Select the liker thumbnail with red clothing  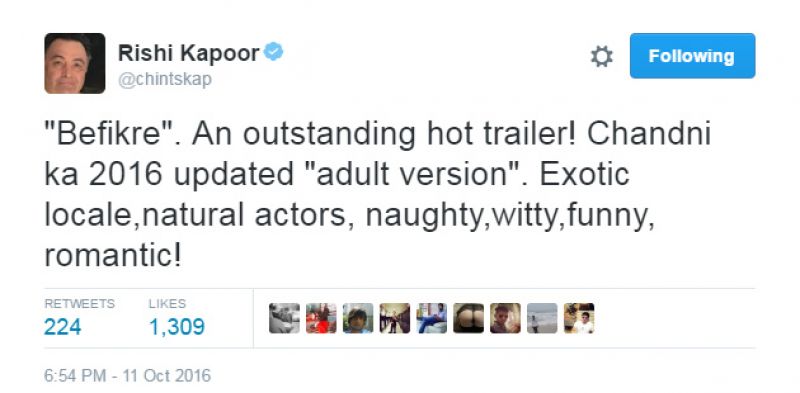[321, 318]
